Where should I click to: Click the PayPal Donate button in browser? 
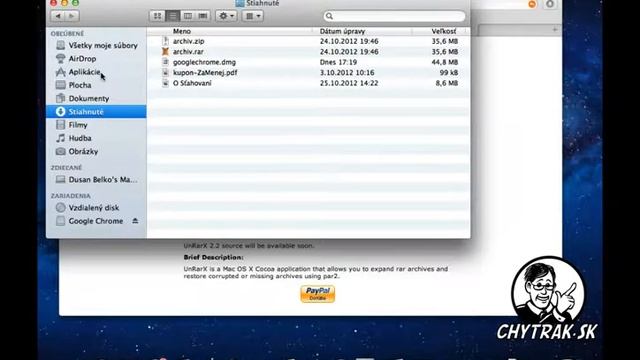(x=318, y=293)
